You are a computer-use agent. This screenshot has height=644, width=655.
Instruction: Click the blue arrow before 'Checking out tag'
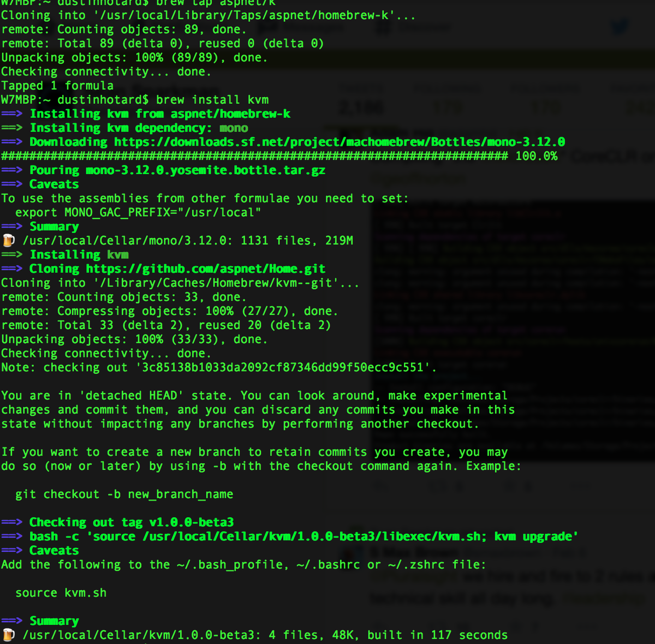[x=12, y=522]
